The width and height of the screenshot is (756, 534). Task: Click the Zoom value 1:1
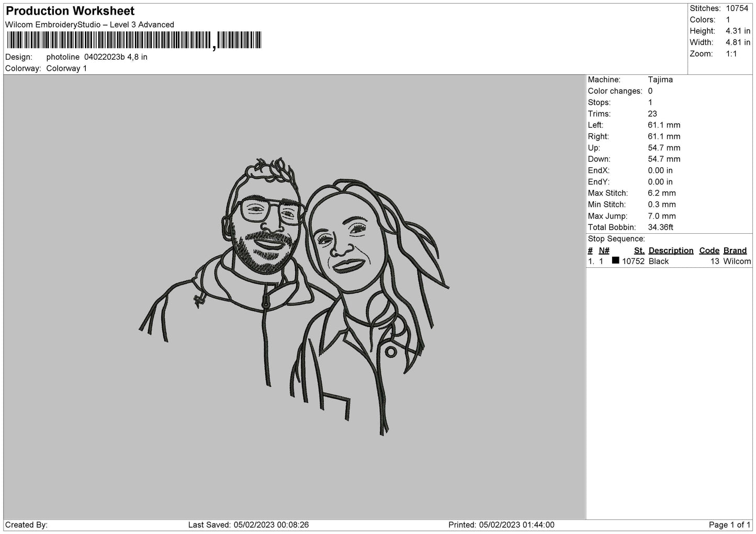731,54
